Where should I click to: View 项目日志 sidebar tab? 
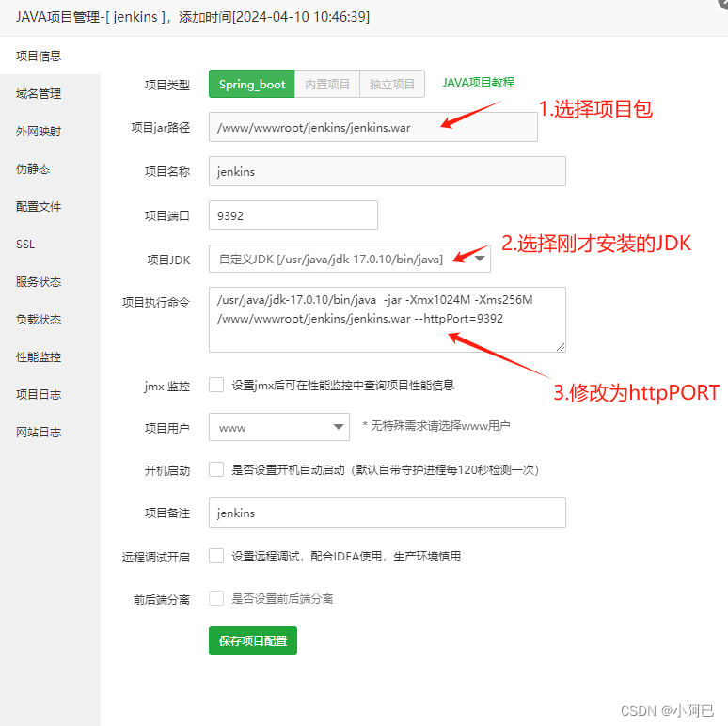[50, 394]
